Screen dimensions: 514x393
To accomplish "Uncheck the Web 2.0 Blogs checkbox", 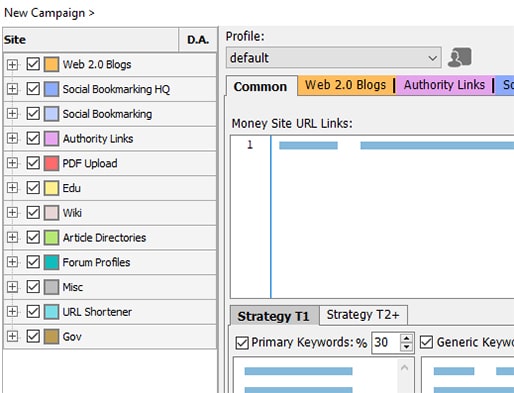I will pyautogui.click(x=33, y=64).
